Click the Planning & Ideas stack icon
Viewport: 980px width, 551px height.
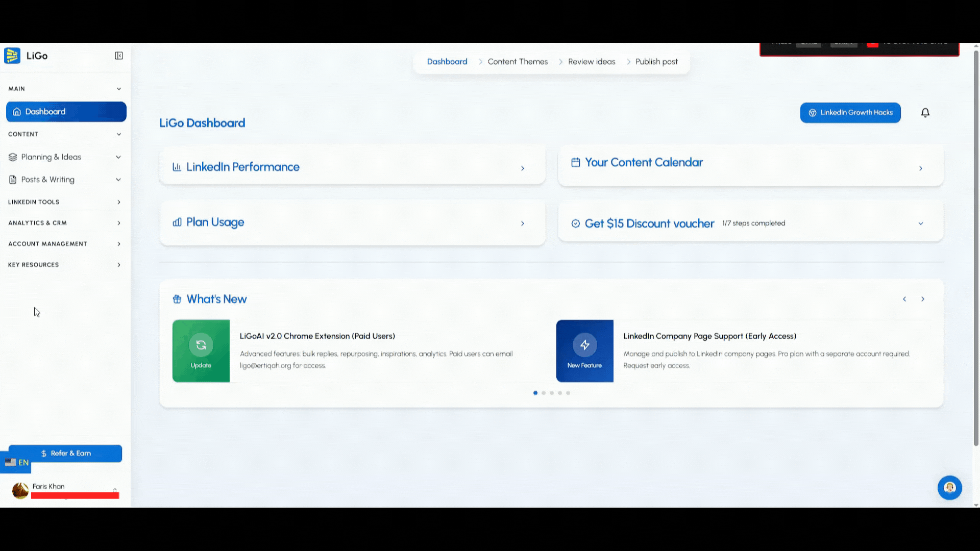[13, 157]
